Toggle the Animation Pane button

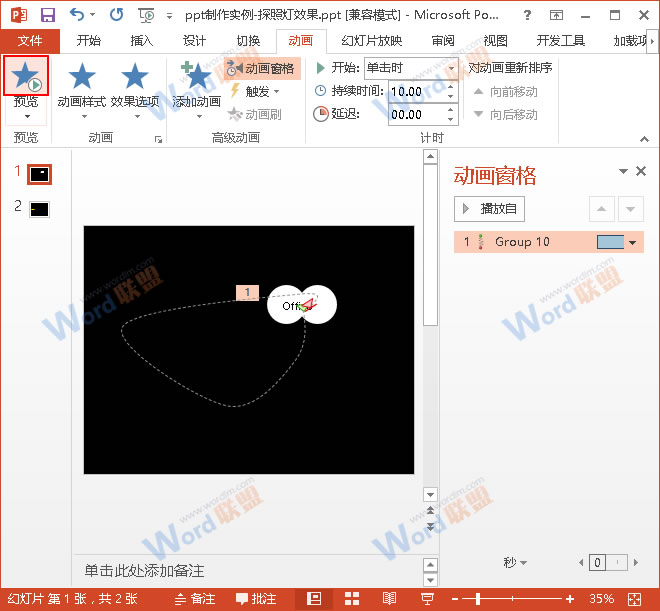(x=262, y=68)
